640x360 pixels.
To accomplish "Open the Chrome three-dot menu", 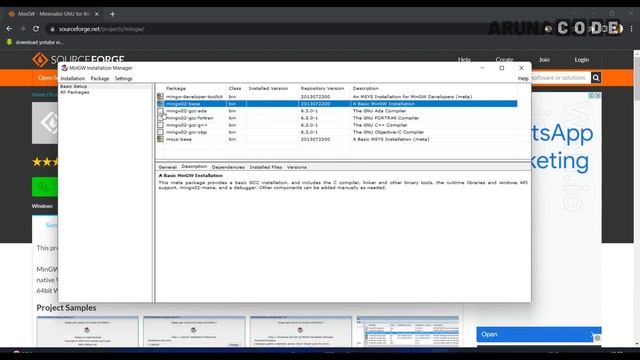I will [631, 29].
